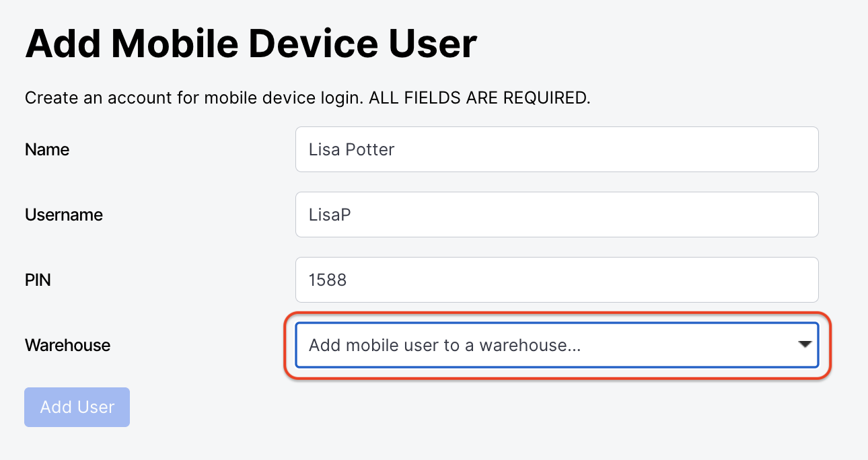Click the Warehouse label
868x460 pixels.
[67, 345]
